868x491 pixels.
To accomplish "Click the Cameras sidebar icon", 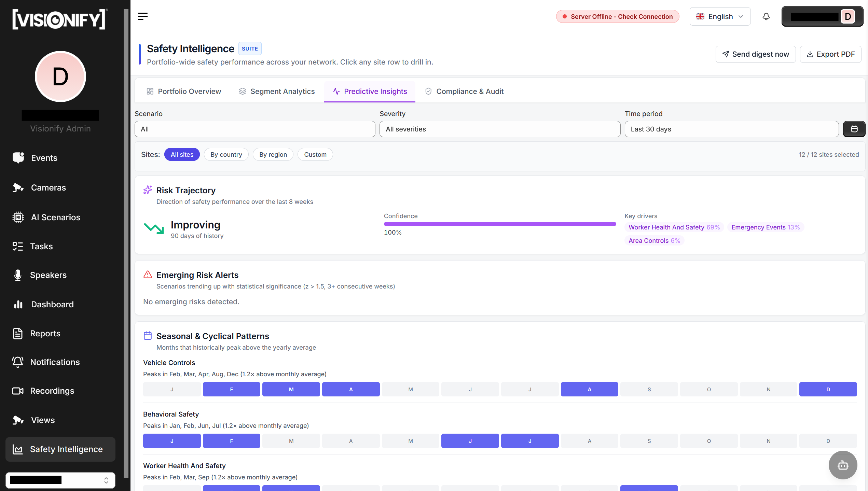I will coord(18,187).
